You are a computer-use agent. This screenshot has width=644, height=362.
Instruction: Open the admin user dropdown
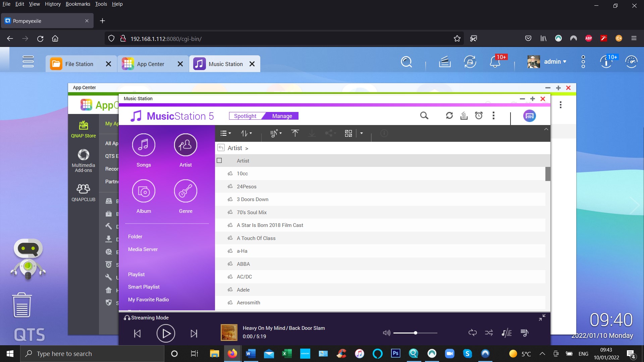pos(555,62)
